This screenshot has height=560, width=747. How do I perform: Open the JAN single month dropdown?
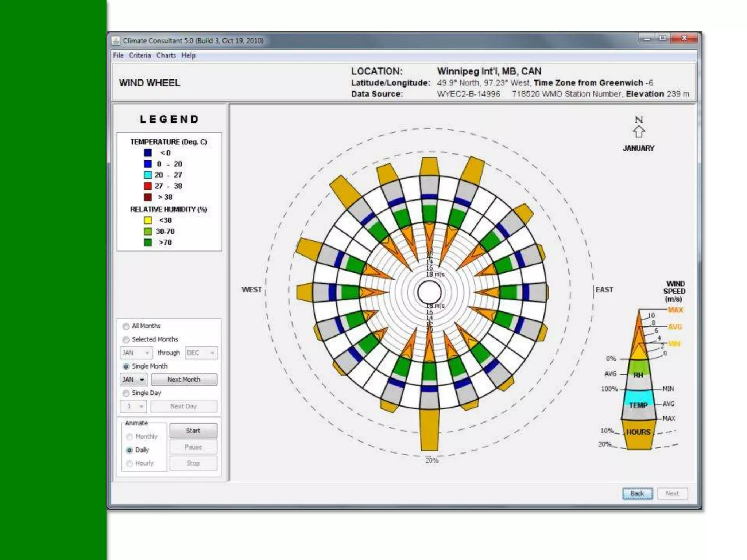134,380
